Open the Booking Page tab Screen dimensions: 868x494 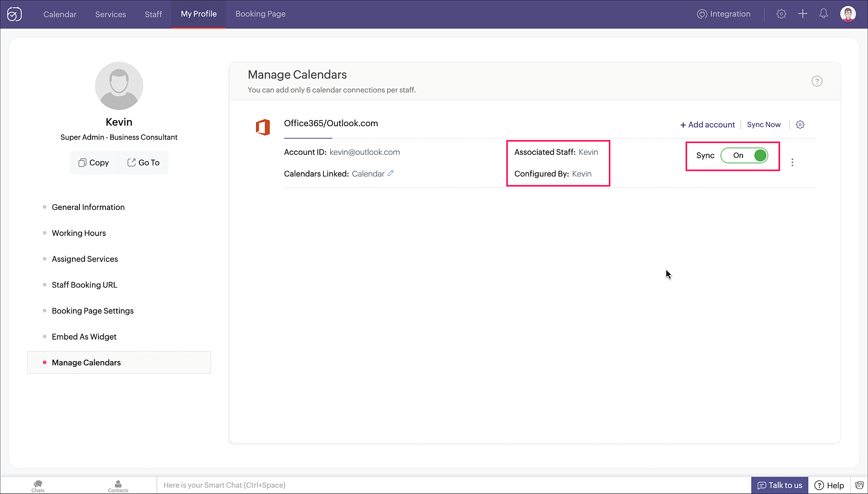[260, 14]
